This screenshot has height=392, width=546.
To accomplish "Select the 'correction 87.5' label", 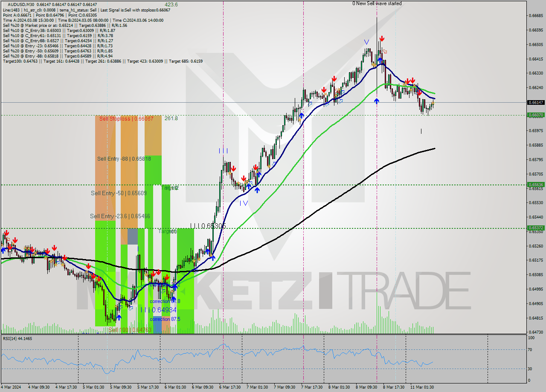I will pos(165,319).
